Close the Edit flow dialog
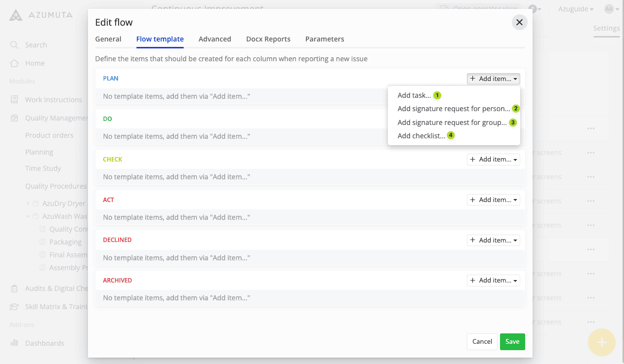This screenshot has width=624, height=364. [519, 22]
